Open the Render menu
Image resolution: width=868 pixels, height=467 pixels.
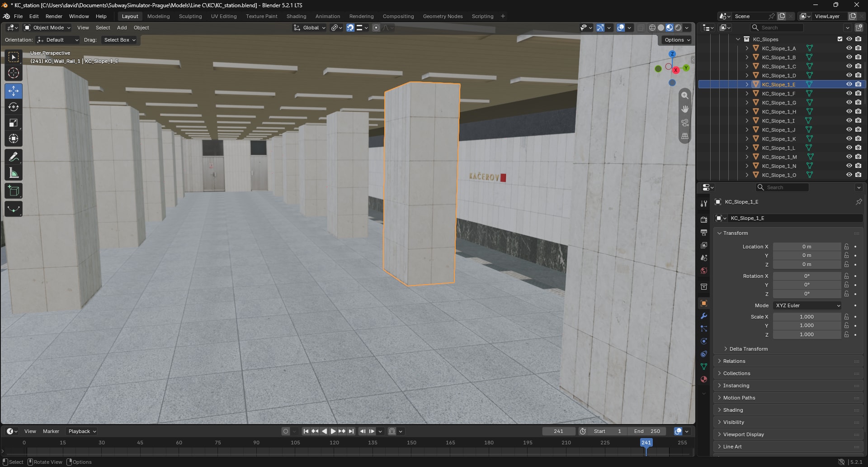pyautogui.click(x=54, y=16)
